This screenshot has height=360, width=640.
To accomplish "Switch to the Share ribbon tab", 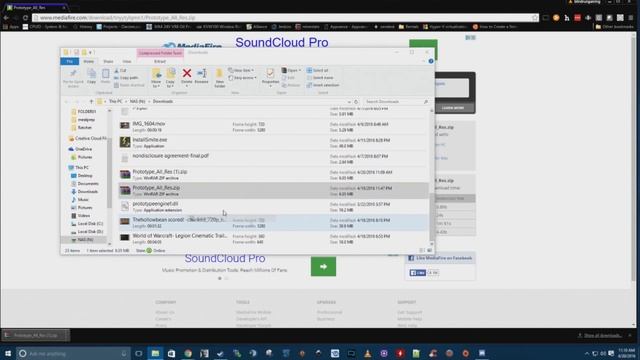I will pyautogui.click(x=108, y=61).
